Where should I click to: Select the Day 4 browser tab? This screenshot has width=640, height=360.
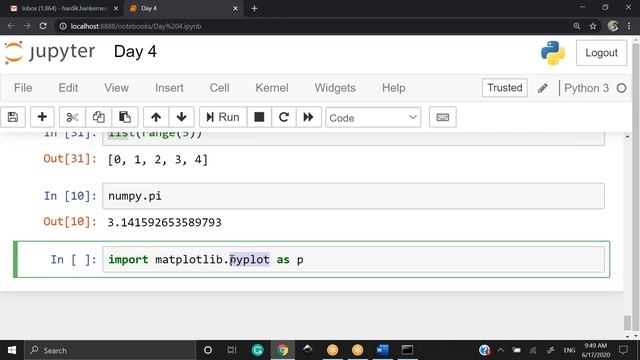pyautogui.click(x=180, y=8)
